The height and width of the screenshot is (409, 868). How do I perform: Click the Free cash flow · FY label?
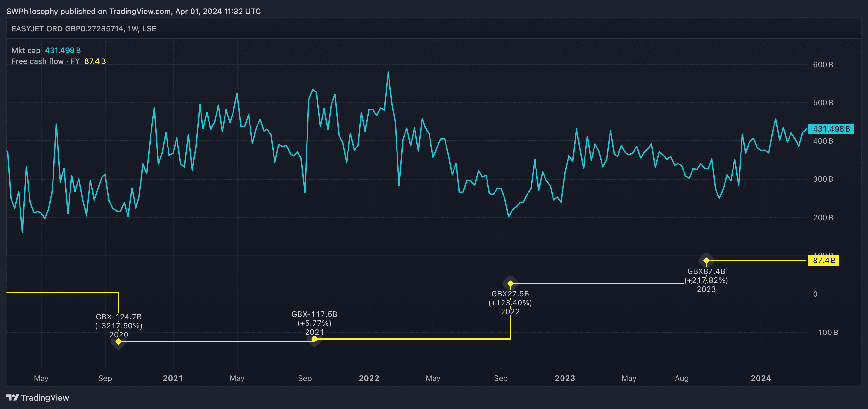(45, 61)
